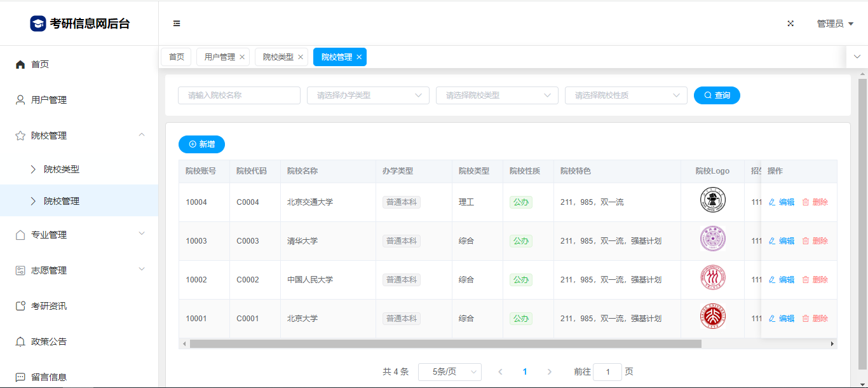Open the 请选择院校性质 dropdown
This screenshot has width=868, height=388.
[626, 95]
